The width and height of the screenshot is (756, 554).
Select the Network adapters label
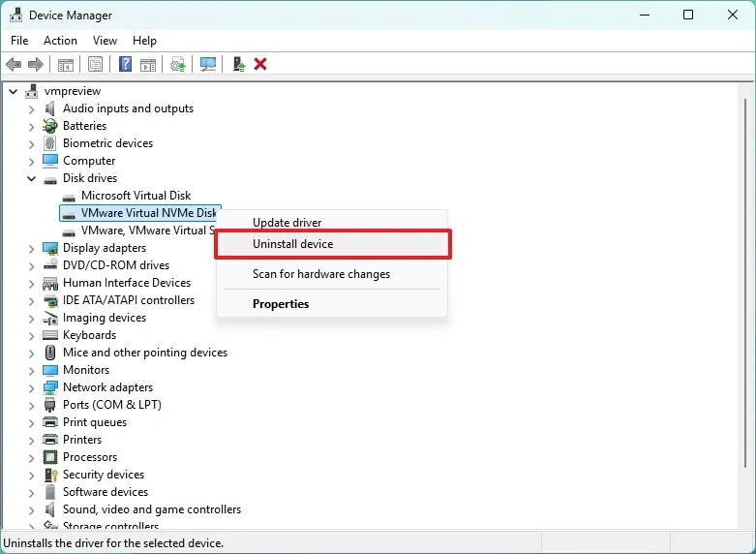107,387
